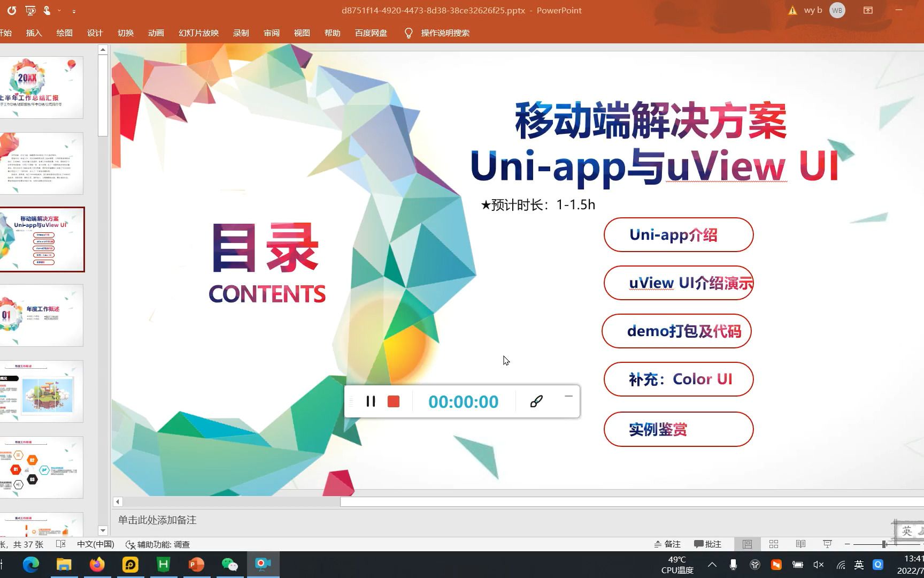
Task: Open ribbon display options icon
Action: coord(868,10)
